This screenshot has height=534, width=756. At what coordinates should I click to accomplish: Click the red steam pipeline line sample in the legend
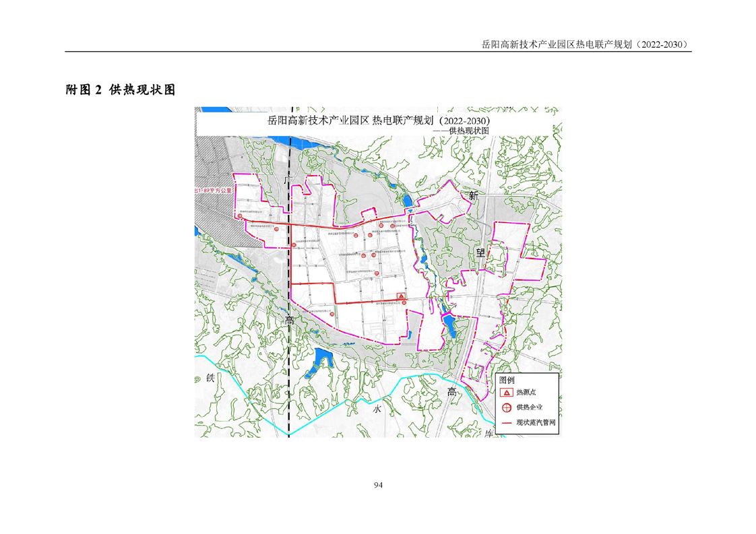pyautogui.click(x=507, y=423)
